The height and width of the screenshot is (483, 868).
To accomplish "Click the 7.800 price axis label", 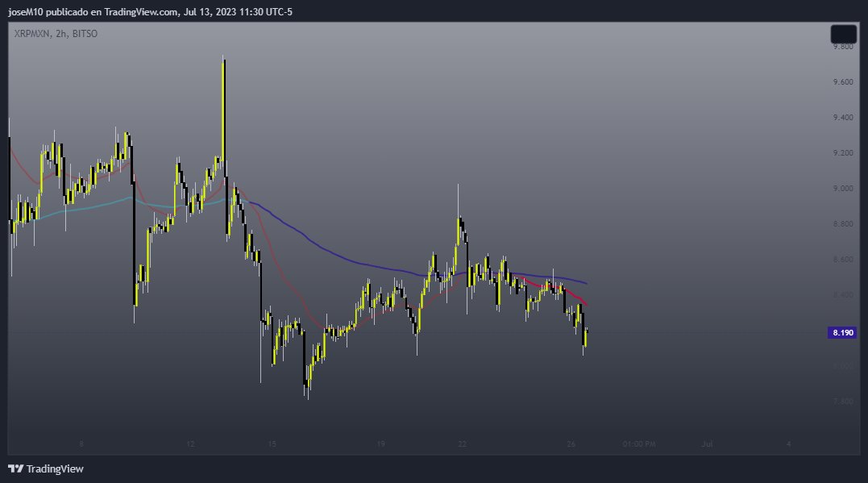I will pos(842,401).
